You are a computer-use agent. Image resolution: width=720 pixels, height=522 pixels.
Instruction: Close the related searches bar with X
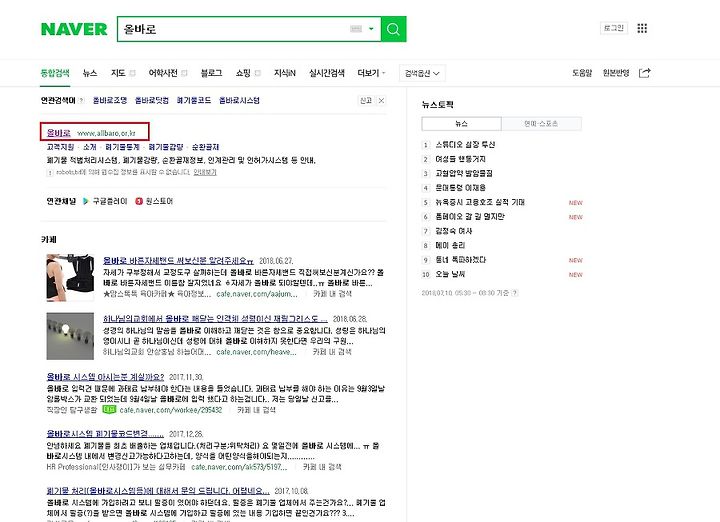tap(381, 101)
